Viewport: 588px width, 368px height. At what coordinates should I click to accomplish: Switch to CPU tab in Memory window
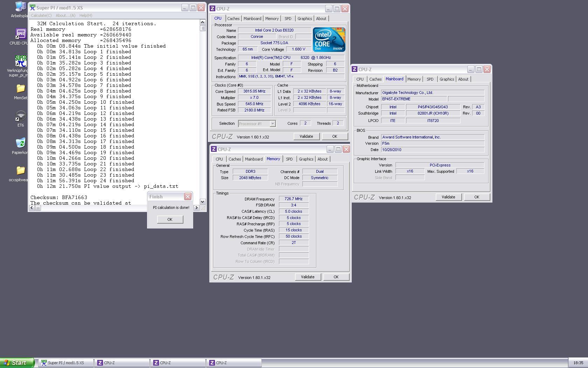[219, 159]
